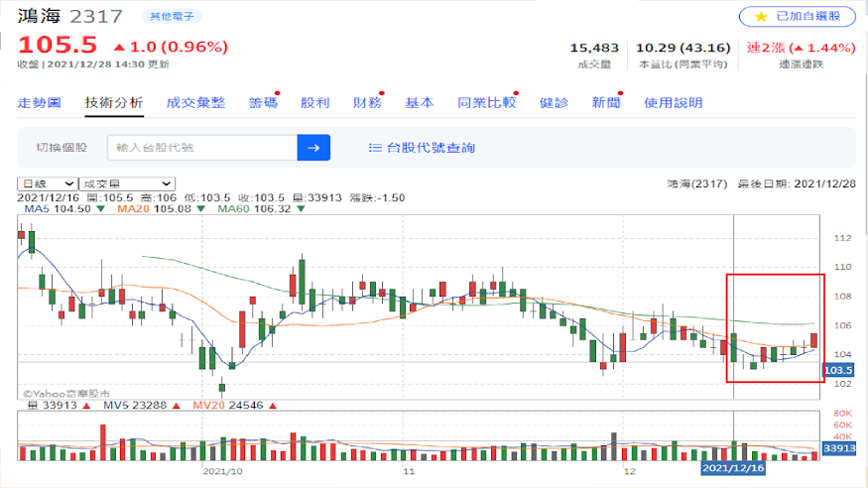Click the MA60 down-triangle indicator

coord(301,208)
